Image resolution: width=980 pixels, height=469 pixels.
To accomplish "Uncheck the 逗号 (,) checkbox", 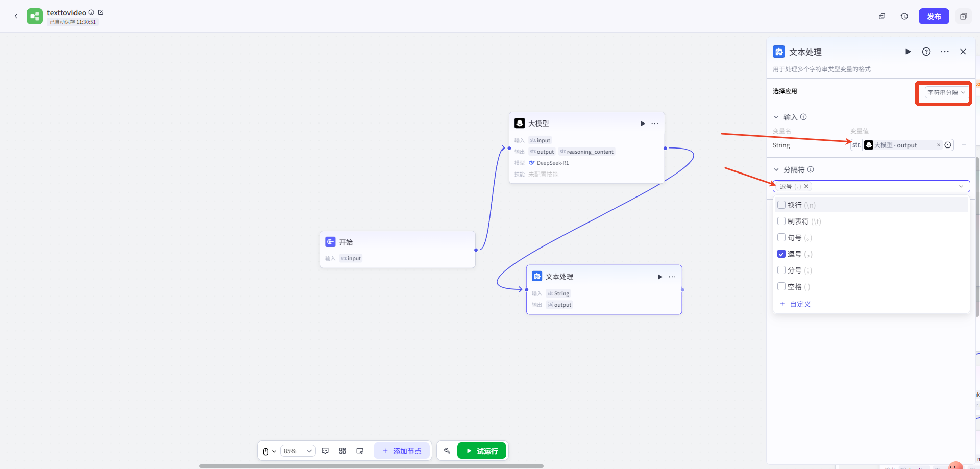I will (x=781, y=254).
